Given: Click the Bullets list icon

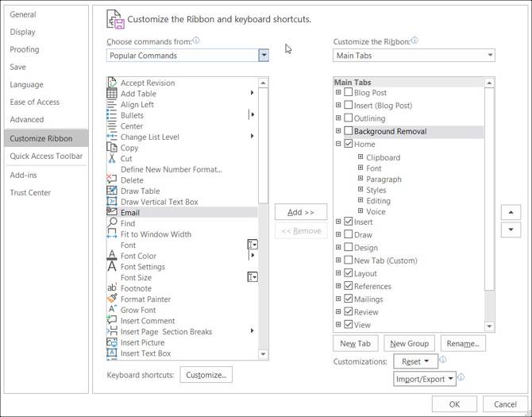Looking at the screenshot, I should 112,114.
